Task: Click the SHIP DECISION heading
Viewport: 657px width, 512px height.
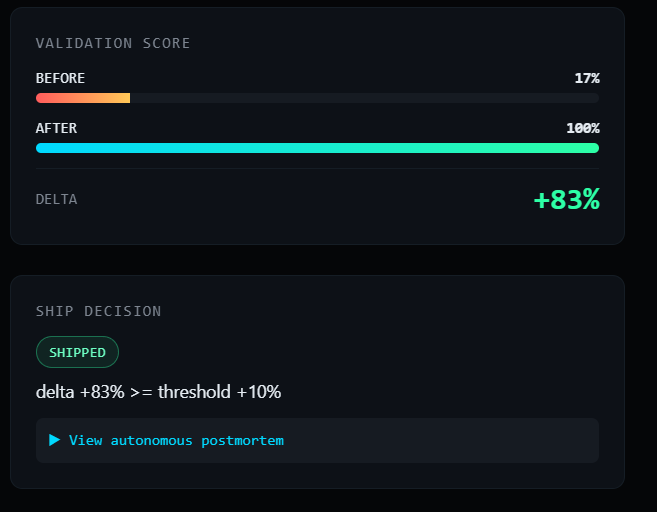Action: pyautogui.click(x=98, y=311)
